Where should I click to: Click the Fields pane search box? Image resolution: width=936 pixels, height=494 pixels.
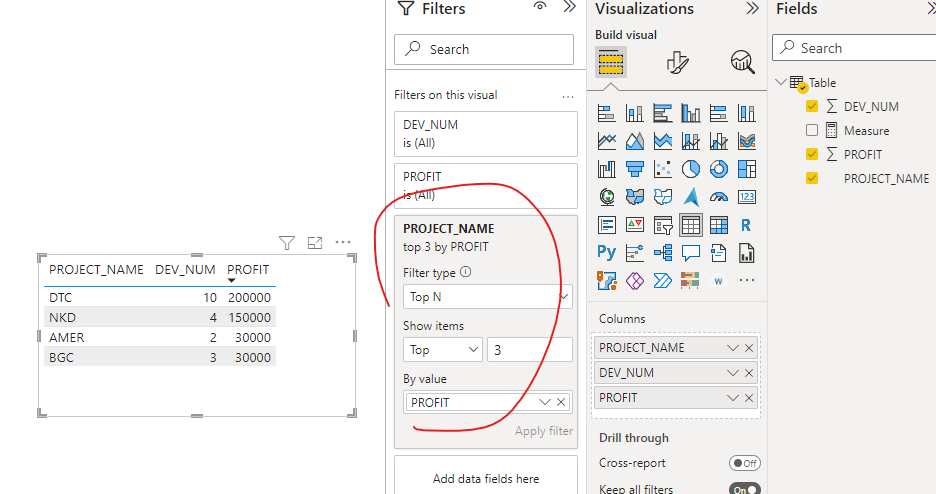[854, 48]
